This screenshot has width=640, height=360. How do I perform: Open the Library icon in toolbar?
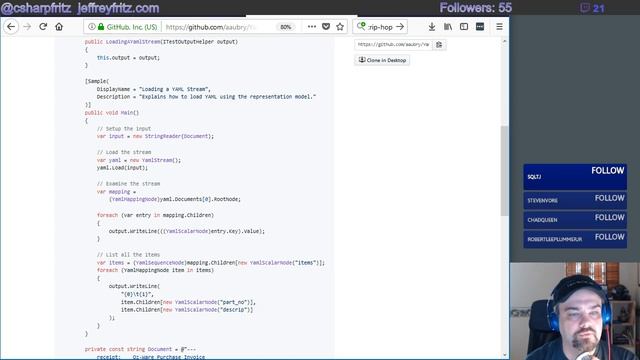(x=448, y=27)
